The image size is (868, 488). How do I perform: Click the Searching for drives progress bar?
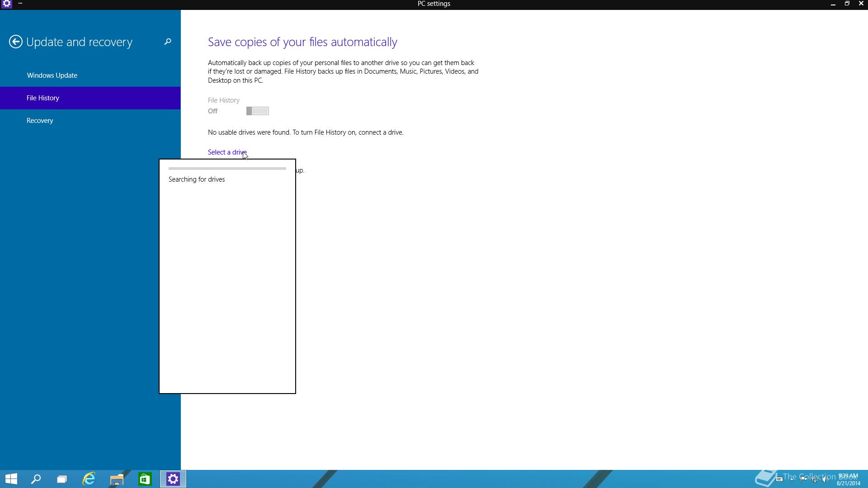coord(227,169)
